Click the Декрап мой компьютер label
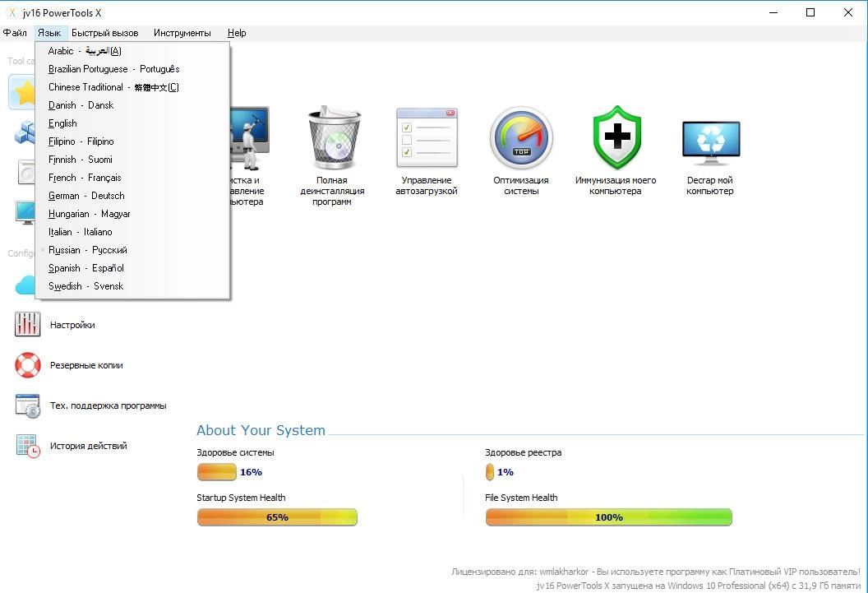Screen dimensions: 868x593 tap(709, 186)
